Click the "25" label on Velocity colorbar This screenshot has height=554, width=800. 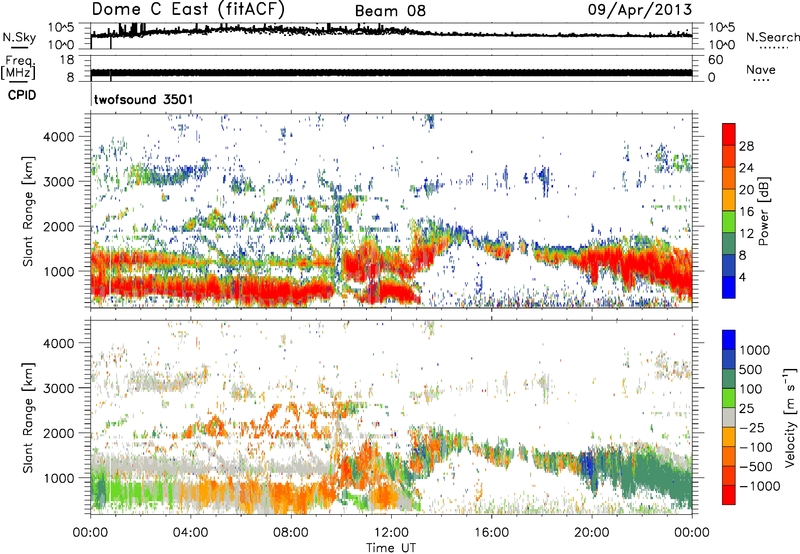tap(747, 408)
